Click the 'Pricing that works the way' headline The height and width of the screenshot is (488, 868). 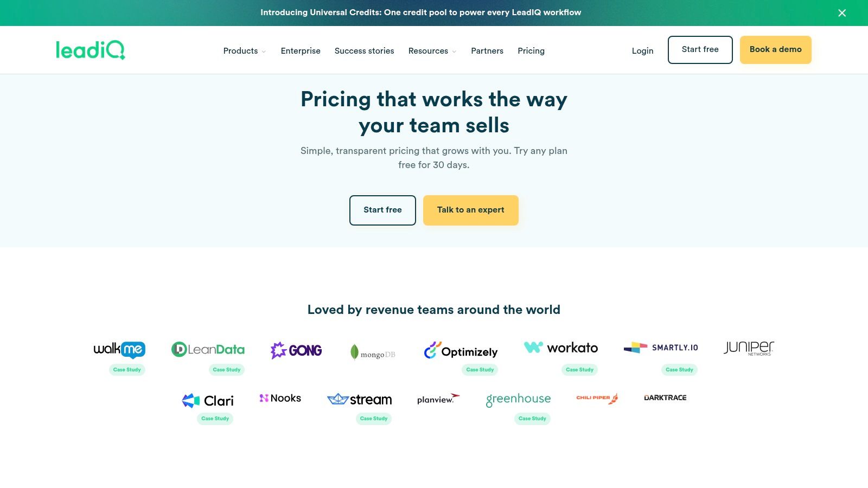[434, 112]
